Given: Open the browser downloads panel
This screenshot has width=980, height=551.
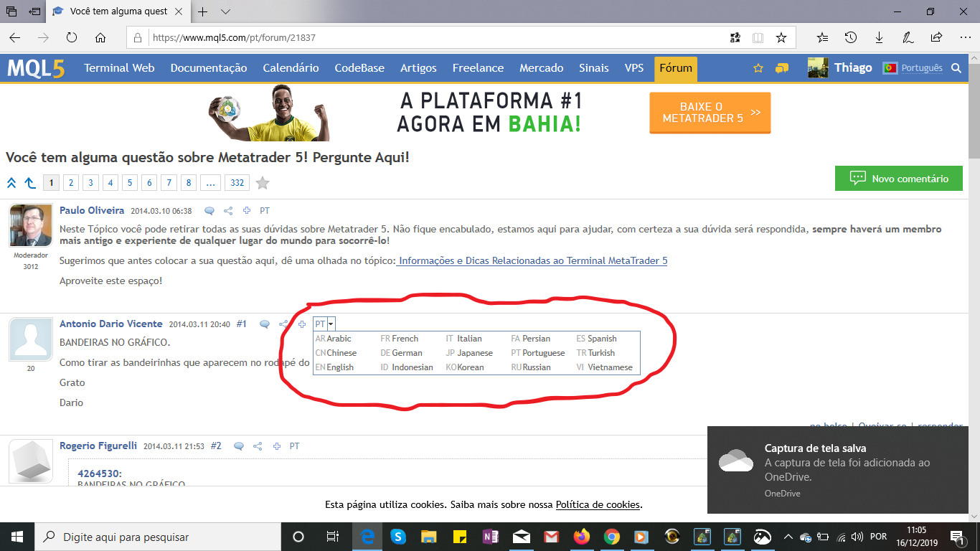Looking at the screenshot, I should (879, 37).
